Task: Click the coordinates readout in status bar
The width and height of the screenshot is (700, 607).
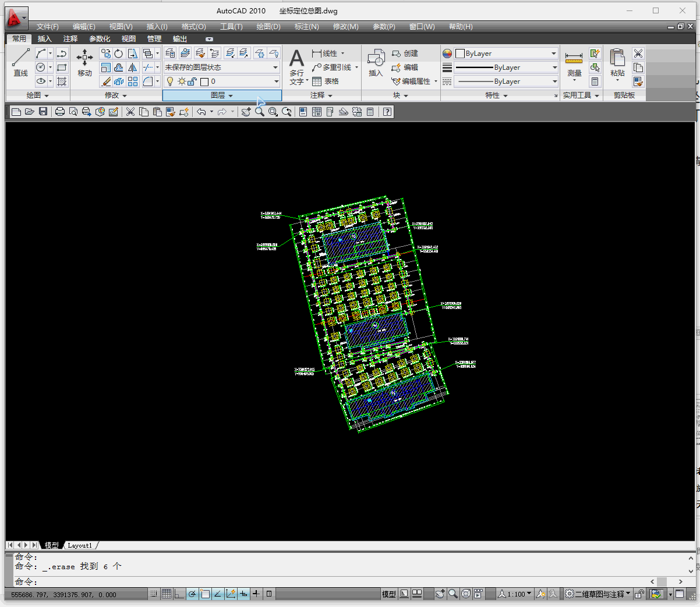Action: [x=63, y=595]
